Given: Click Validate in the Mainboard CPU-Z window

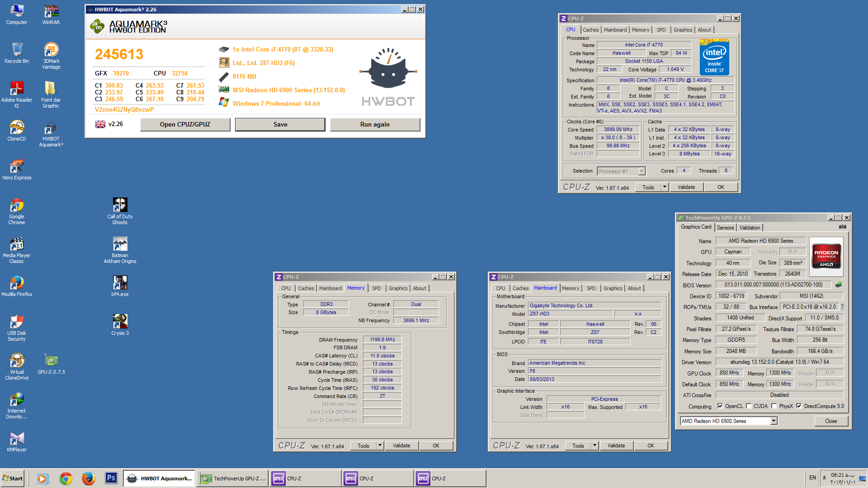Looking at the screenshot, I should coord(616,446).
